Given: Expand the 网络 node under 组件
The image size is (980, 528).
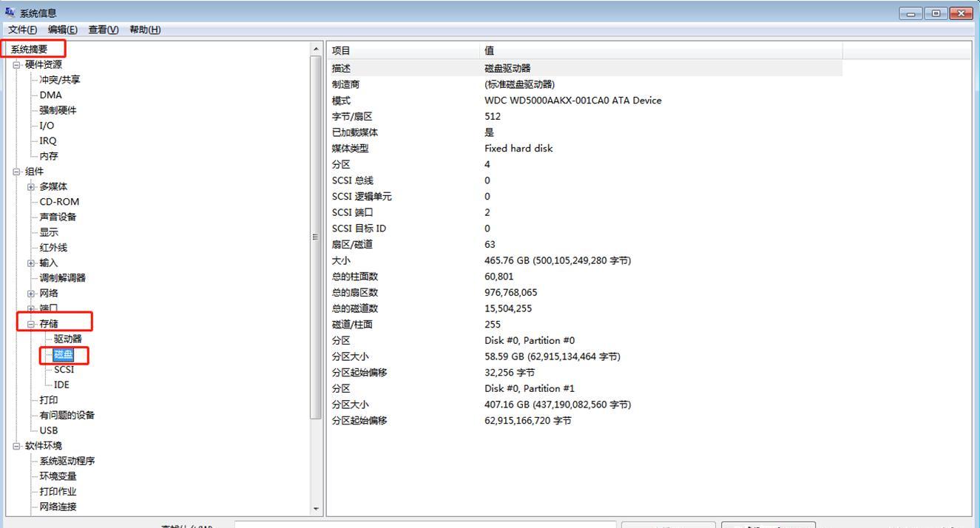Looking at the screenshot, I should coord(31,293).
